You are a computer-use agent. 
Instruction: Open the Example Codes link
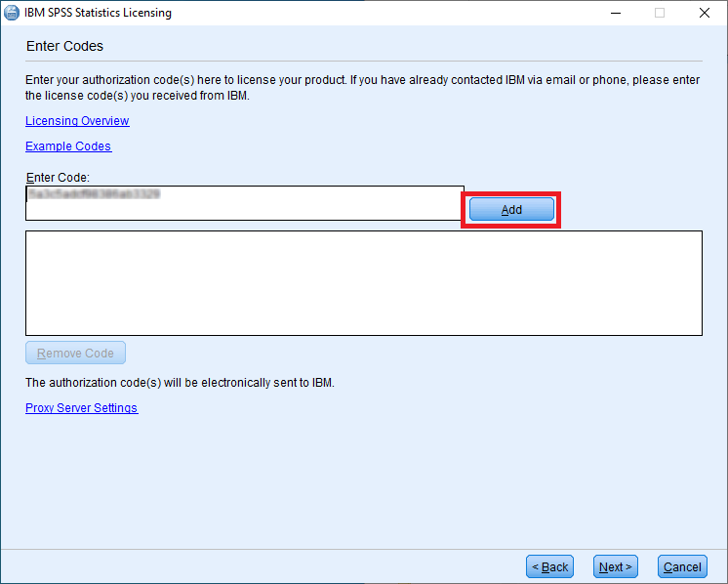tap(68, 146)
